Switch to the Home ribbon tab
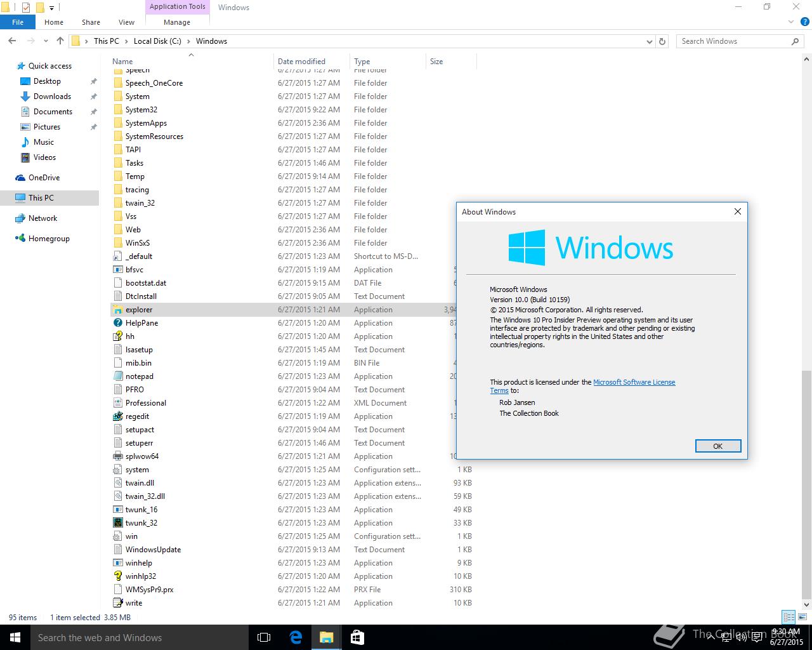This screenshot has width=812, height=650. pos(54,22)
